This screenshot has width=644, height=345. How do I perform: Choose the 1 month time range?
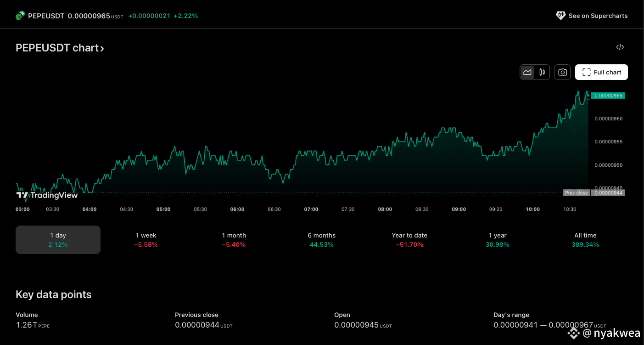click(234, 240)
